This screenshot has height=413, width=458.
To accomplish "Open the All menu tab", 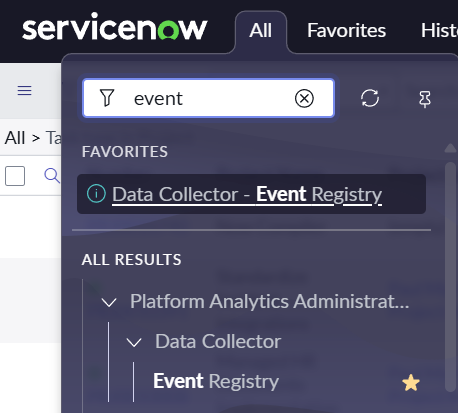I will 261,31.
